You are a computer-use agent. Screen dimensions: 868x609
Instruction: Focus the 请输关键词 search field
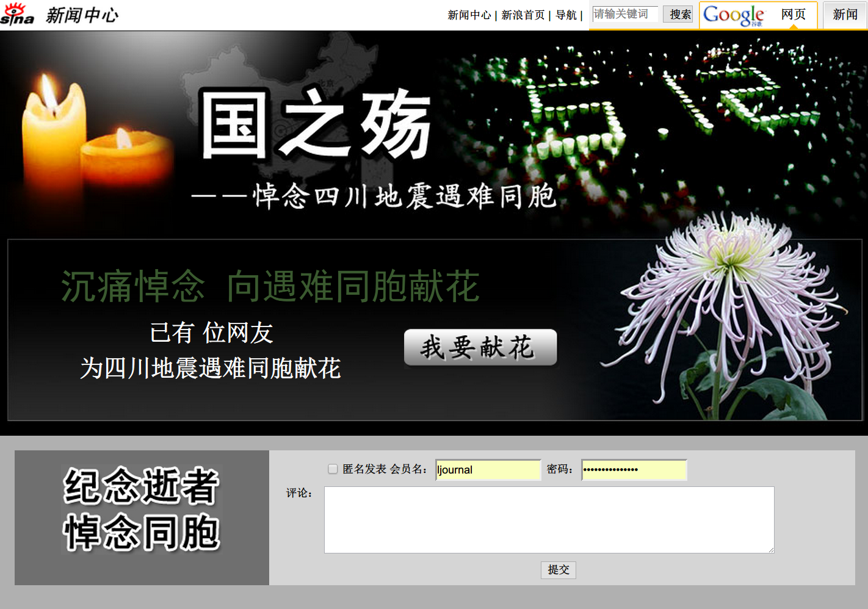(624, 14)
